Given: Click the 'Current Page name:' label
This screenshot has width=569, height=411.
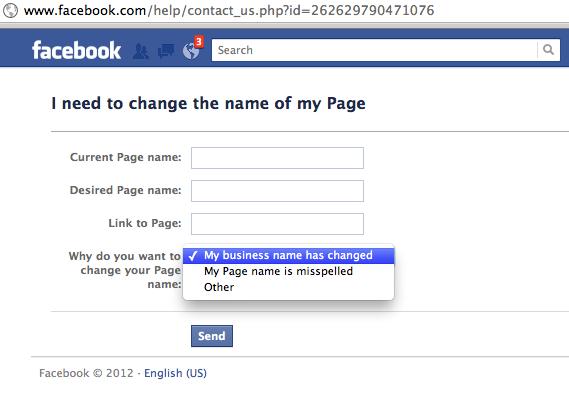Looking at the screenshot, I should 126,157.
